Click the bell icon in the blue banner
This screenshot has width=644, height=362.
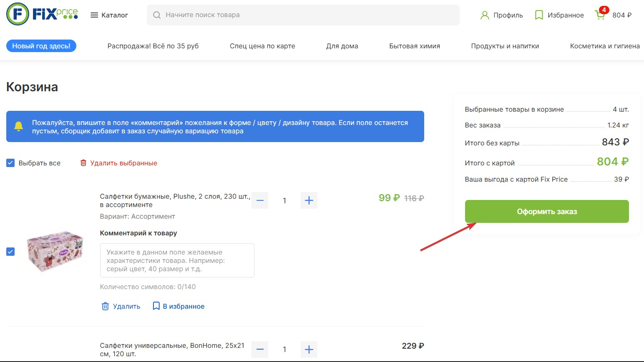[18, 126]
